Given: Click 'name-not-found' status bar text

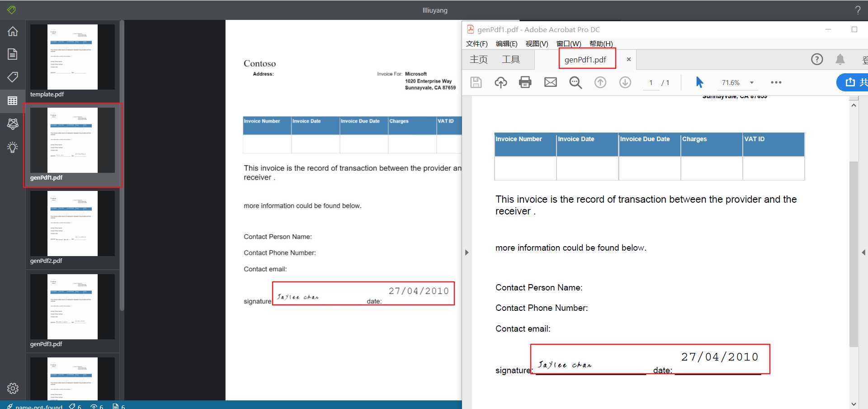Looking at the screenshot, I should pyautogui.click(x=39, y=406).
